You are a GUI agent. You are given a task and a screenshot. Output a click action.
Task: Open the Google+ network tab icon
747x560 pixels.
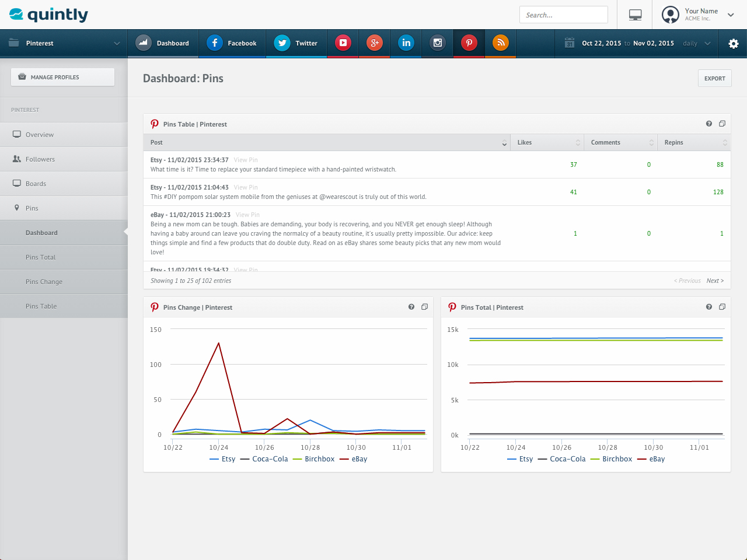[x=375, y=43]
